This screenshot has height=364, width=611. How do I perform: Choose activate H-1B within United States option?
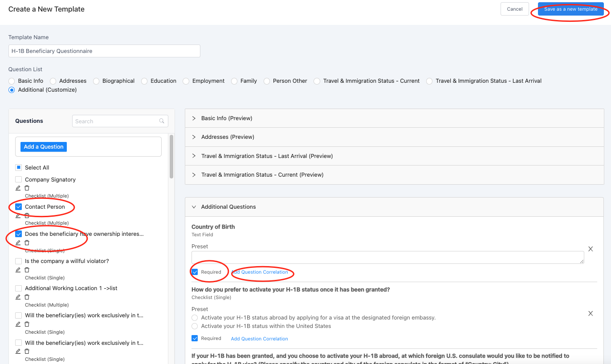click(195, 326)
